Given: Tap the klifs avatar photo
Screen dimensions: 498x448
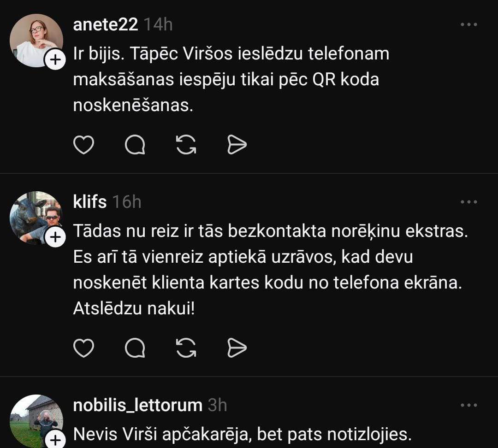Looking at the screenshot, I should pos(33,216).
